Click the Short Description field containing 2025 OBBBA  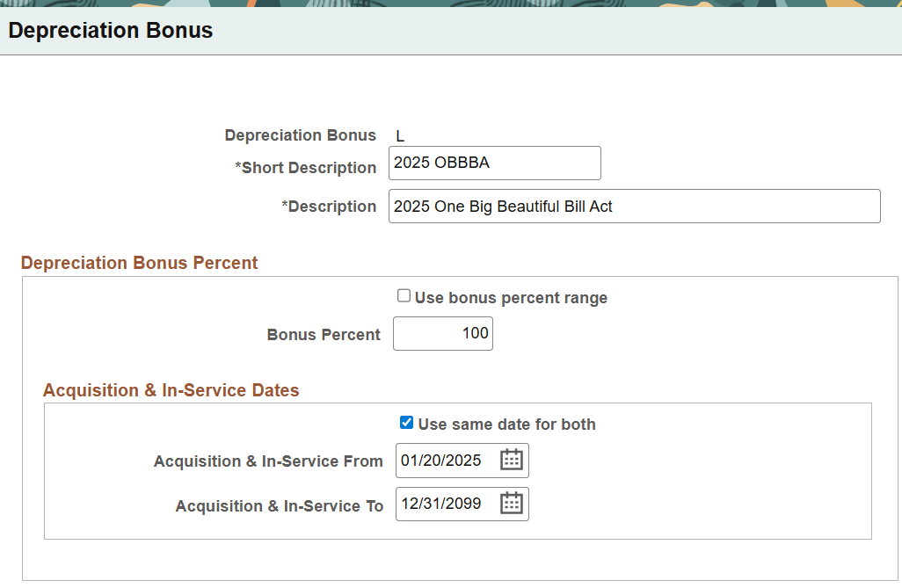pyautogui.click(x=494, y=163)
